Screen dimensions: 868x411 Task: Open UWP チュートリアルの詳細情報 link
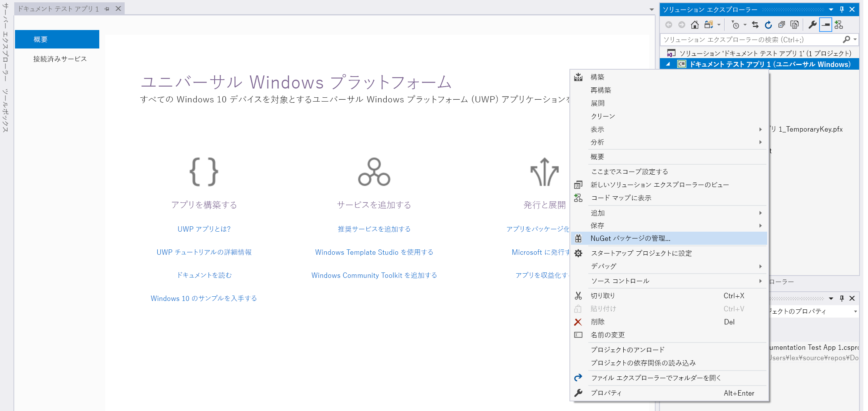[204, 252]
